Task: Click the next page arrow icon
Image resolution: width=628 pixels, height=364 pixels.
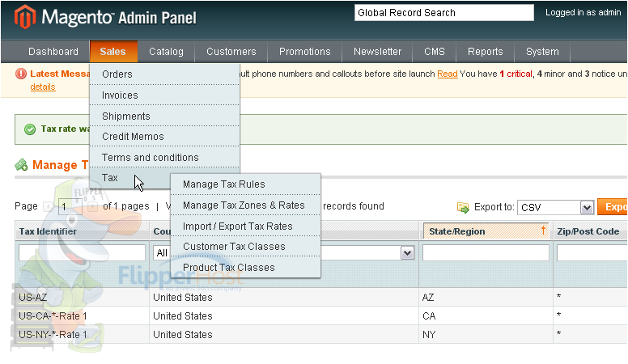Action: 92,206
